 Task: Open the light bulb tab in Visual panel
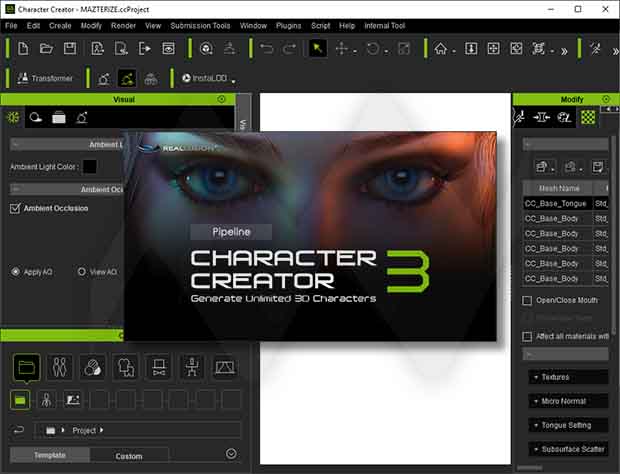click(x=36, y=117)
